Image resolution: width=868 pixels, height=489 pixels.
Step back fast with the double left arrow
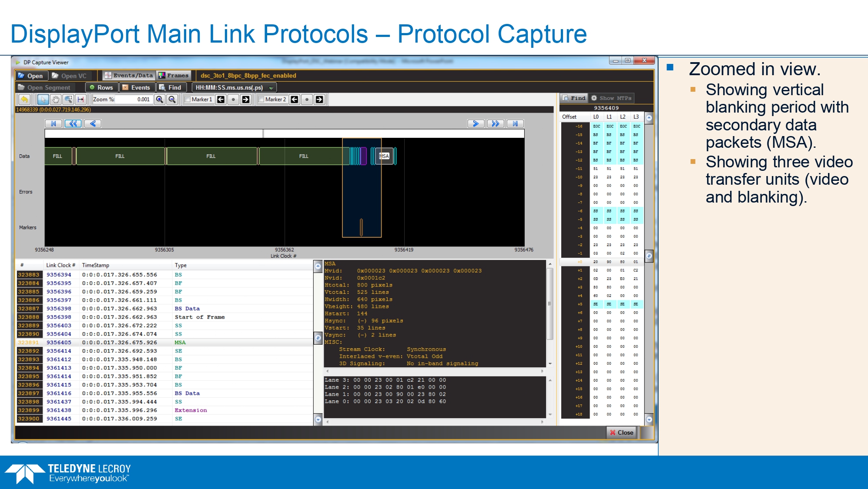coord(73,123)
